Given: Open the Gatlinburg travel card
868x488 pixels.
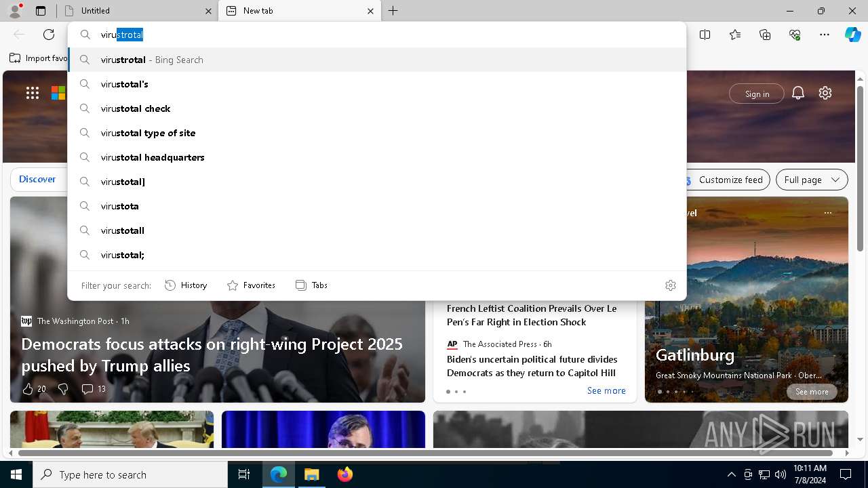Looking at the screenshot, I should click(x=747, y=300).
